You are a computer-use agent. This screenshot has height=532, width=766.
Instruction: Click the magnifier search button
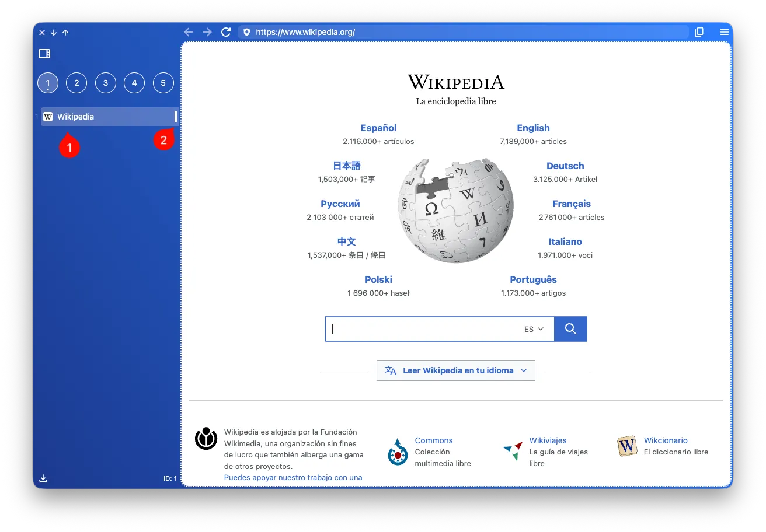570,329
